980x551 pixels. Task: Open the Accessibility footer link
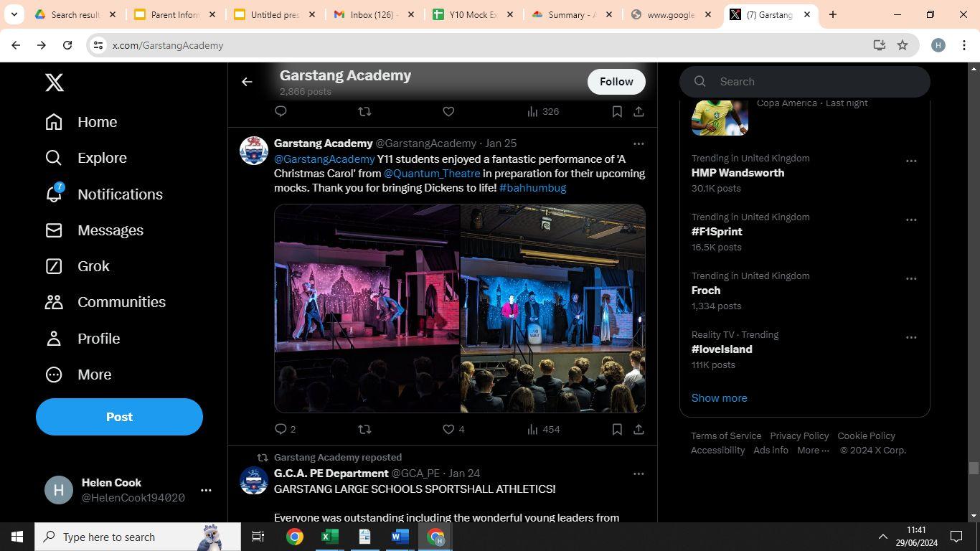[x=717, y=451]
